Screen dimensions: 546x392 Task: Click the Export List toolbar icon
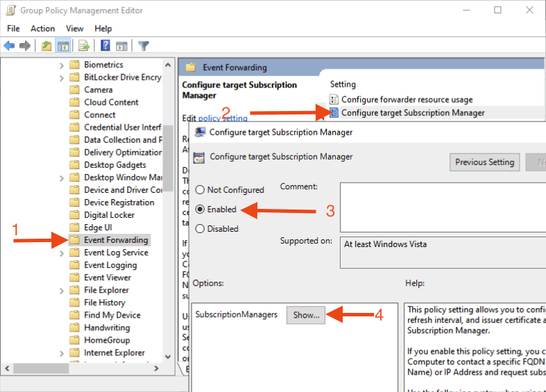[84, 46]
